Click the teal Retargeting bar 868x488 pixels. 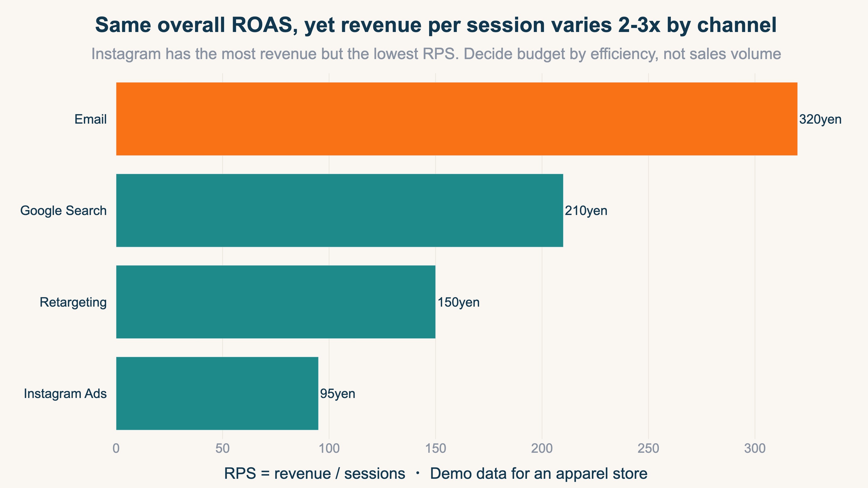pyautogui.click(x=276, y=302)
